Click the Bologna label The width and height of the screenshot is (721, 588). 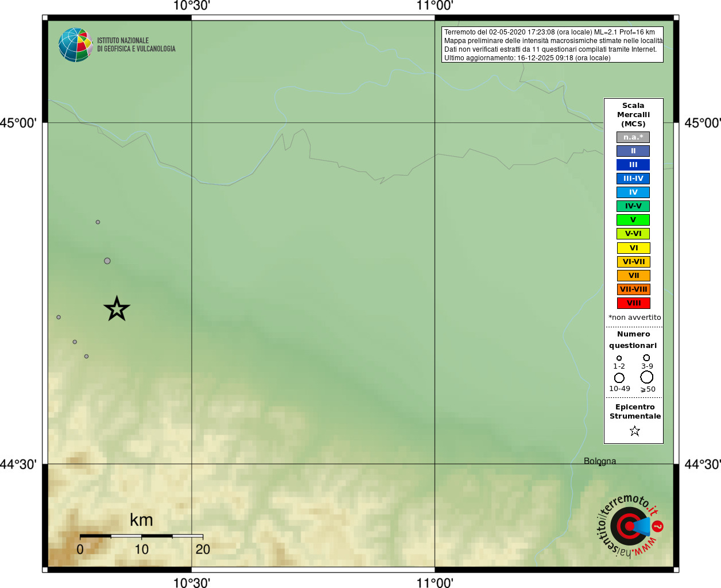600,461
